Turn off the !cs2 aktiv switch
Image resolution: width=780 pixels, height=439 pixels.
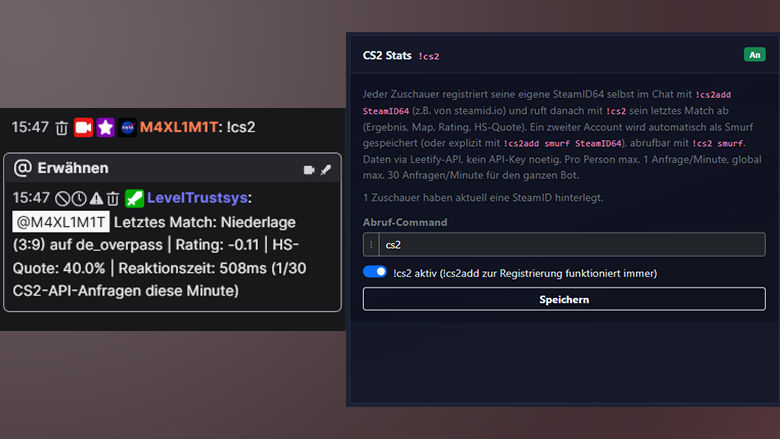coord(375,272)
